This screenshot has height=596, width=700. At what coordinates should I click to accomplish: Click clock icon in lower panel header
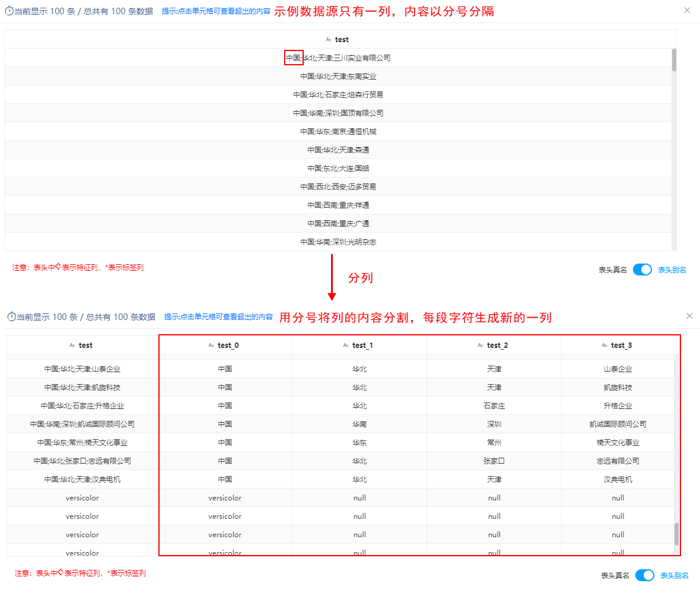click(12, 316)
